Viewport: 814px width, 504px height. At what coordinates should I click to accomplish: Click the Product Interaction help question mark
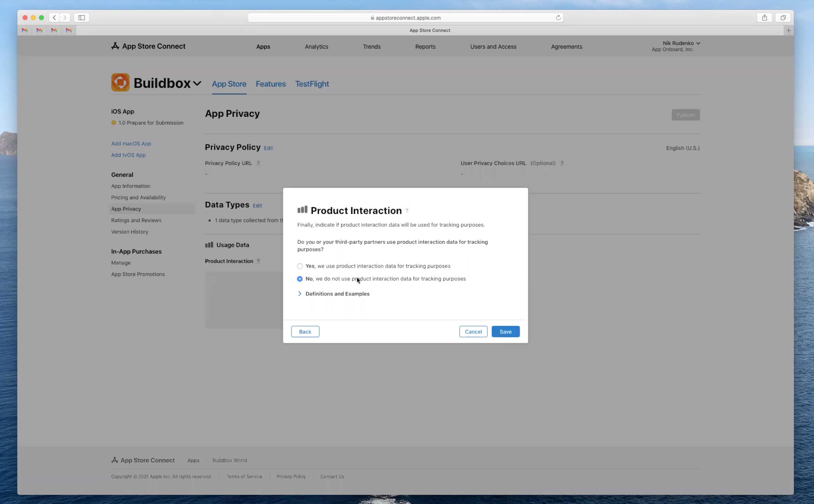pos(407,211)
